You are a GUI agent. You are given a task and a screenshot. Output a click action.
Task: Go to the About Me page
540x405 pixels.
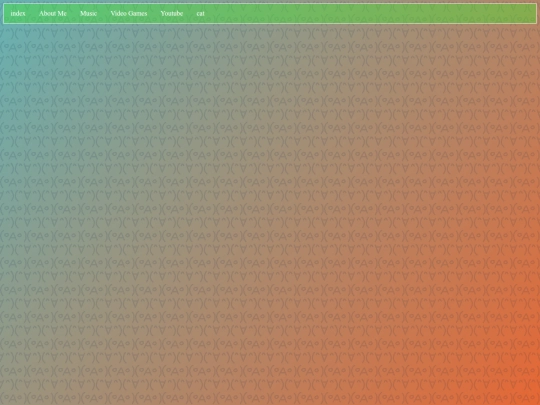pyautogui.click(x=53, y=13)
